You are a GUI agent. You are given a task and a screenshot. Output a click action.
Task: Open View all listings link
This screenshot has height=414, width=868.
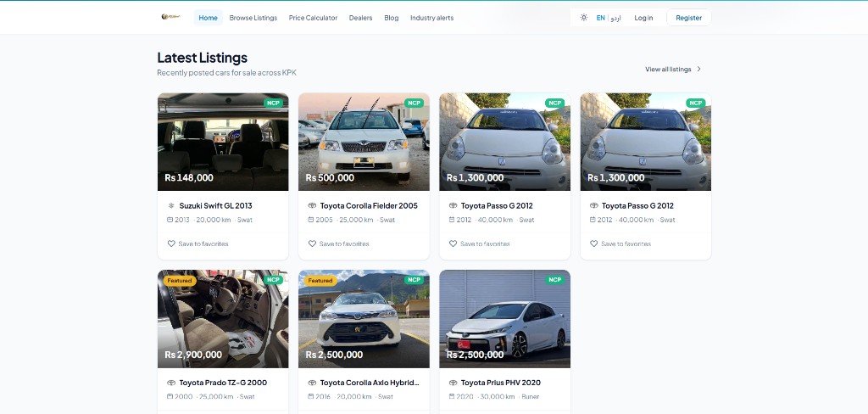668,70
